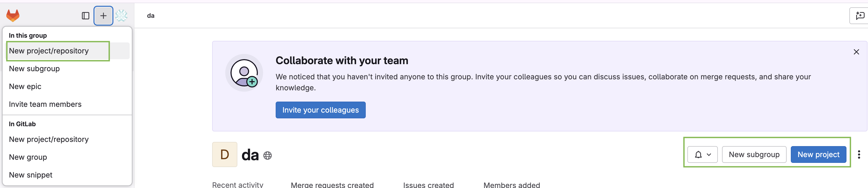Open the user avatar menu

[x=121, y=16]
